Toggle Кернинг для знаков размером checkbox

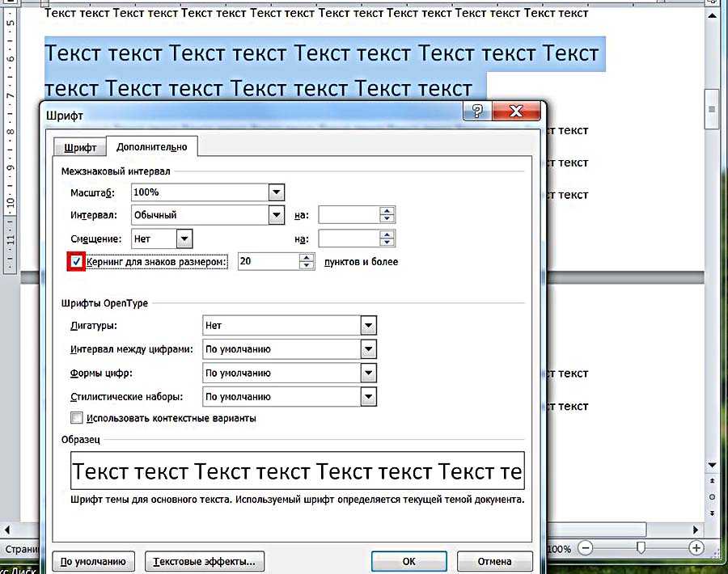pyautogui.click(x=76, y=262)
